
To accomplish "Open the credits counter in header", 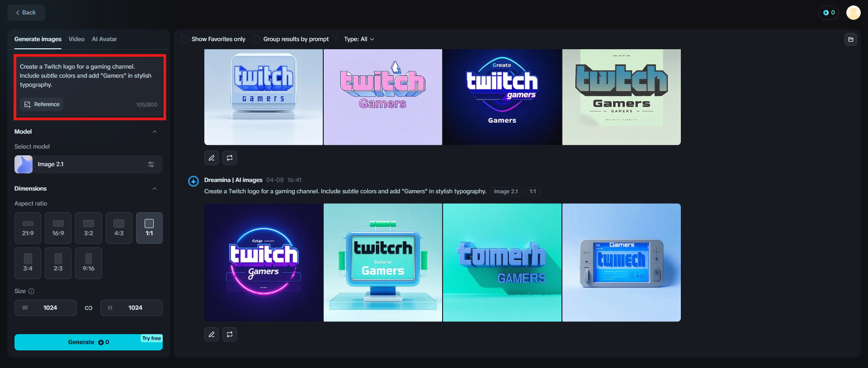I will coord(829,13).
